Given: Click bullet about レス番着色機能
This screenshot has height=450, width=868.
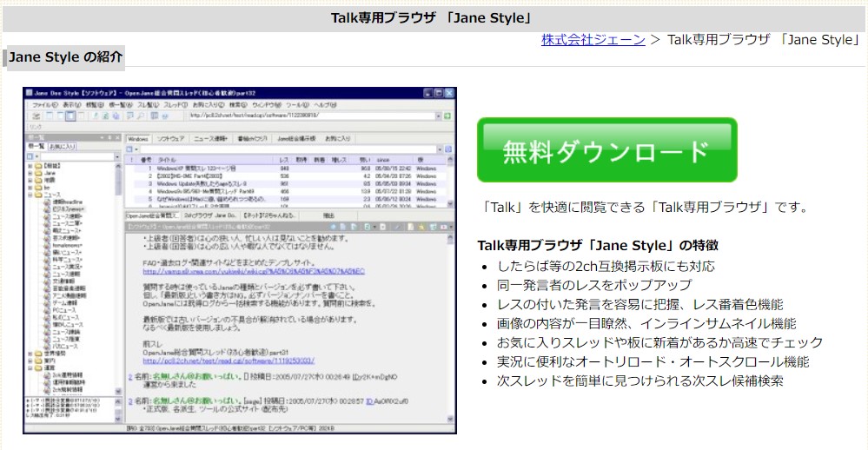Looking at the screenshot, I should tap(640, 304).
